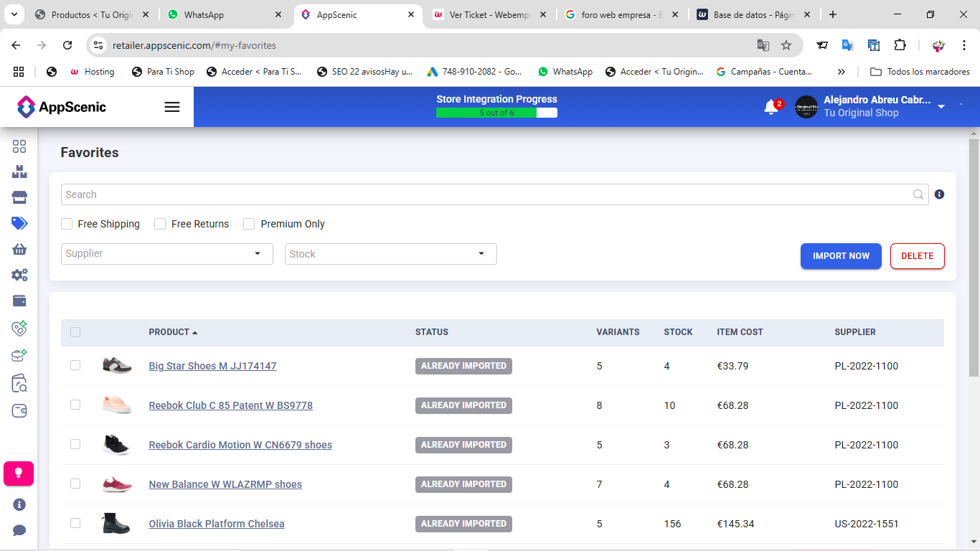Viewport: 980px width, 551px height.
Task: Open the Big Star Shoes M JJ174147 link
Action: (212, 366)
